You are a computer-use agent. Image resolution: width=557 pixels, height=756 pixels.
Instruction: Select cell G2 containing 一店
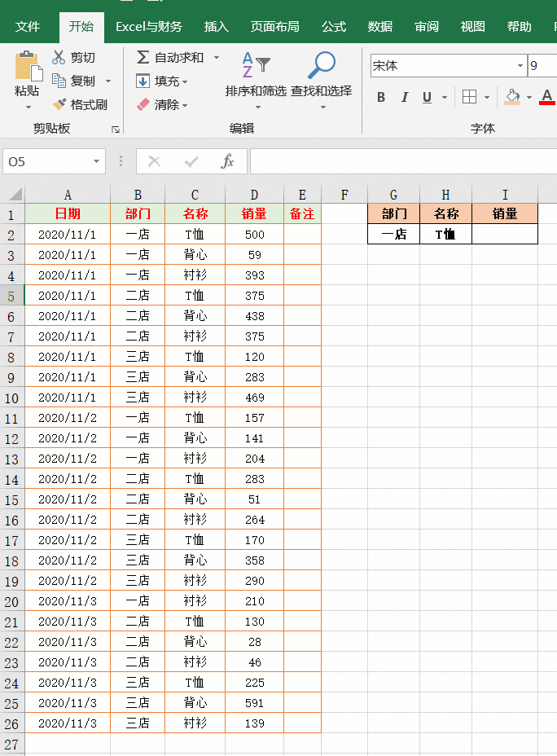tap(393, 235)
